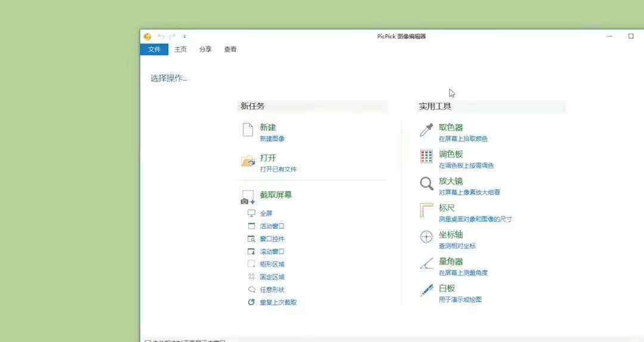
Task: Click the Undo arrow in title bar
Action: (x=161, y=36)
